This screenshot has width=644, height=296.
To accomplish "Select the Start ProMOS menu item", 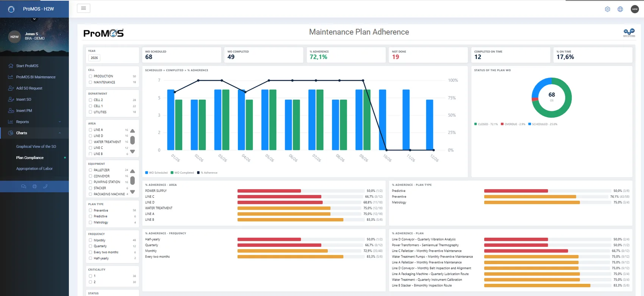I will 27,66.
